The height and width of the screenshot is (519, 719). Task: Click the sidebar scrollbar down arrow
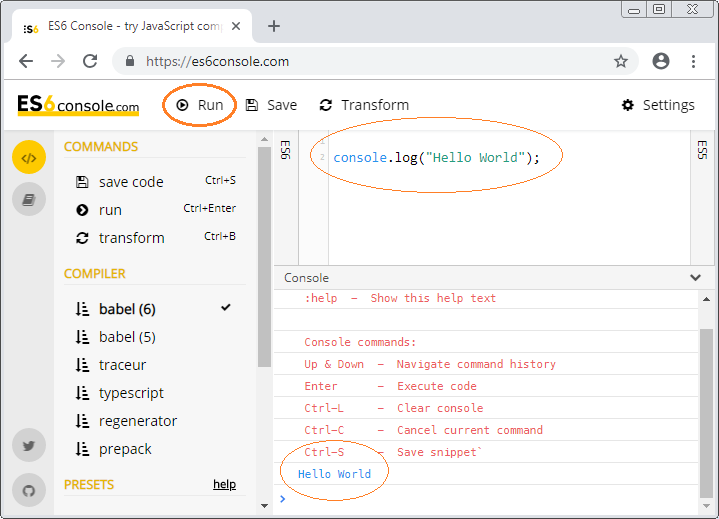(x=264, y=506)
